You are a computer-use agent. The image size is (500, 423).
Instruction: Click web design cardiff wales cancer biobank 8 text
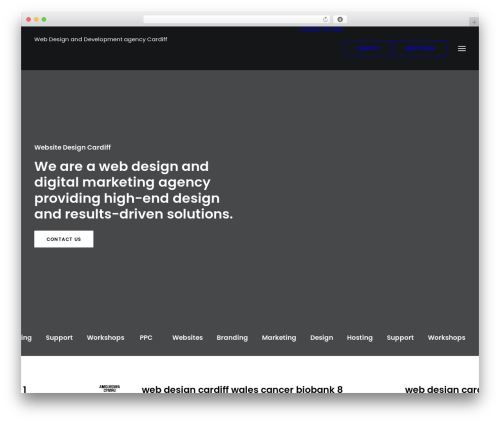(x=242, y=389)
